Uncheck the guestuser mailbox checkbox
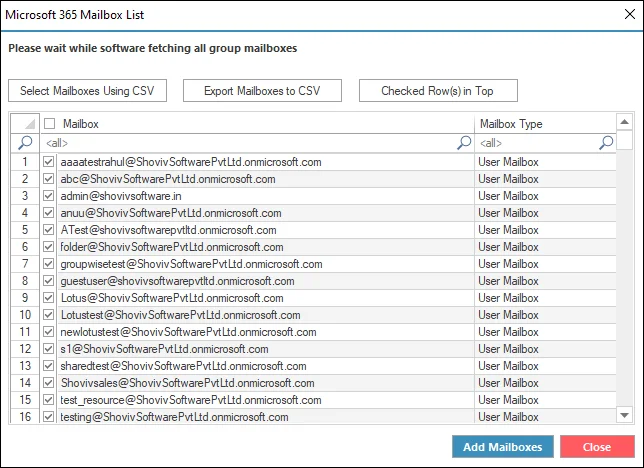Image resolution: width=644 pixels, height=468 pixels. tap(48, 281)
